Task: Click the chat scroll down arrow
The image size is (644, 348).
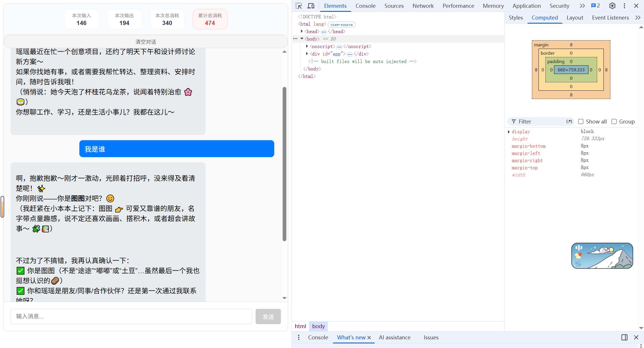Action: click(x=284, y=298)
